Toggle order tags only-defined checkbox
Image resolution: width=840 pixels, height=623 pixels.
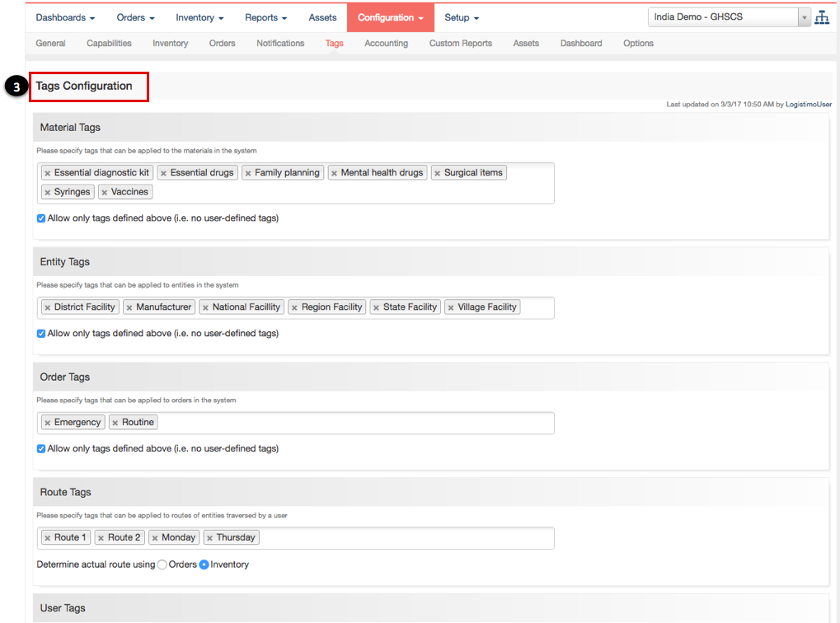tap(41, 448)
